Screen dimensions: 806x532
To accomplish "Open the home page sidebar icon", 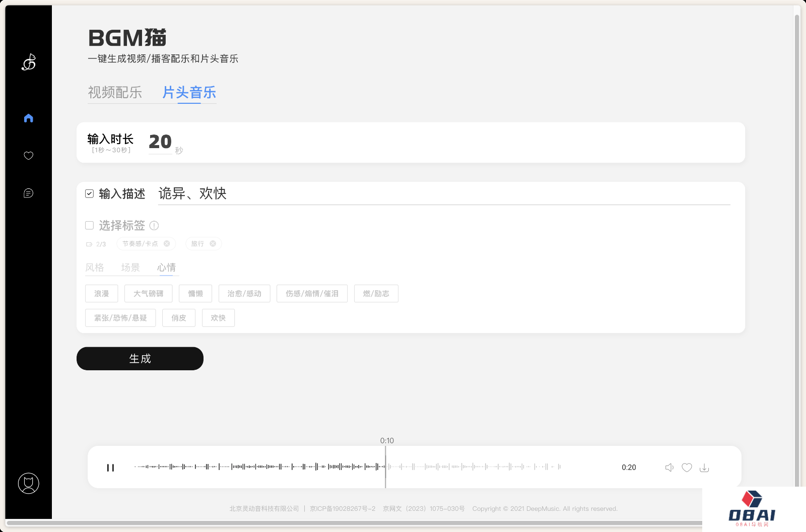I will coord(29,118).
